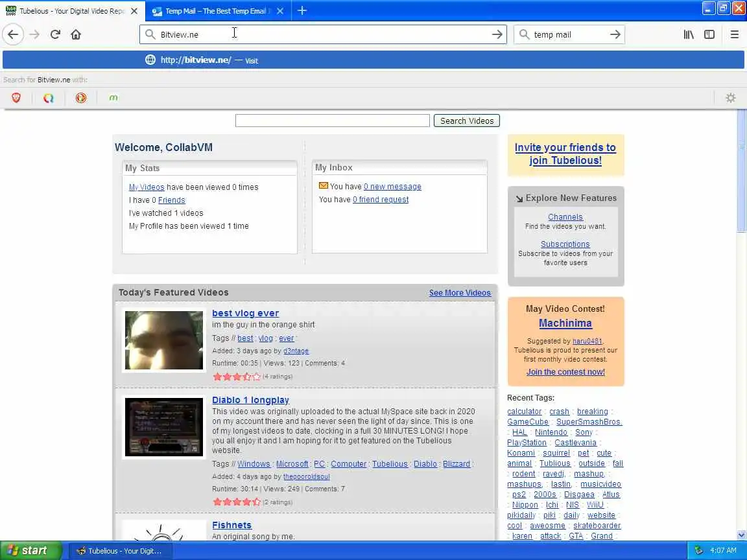Open the Fishnets video title
The height and width of the screenshot is (560, 747).
click(x=231, y=525)
